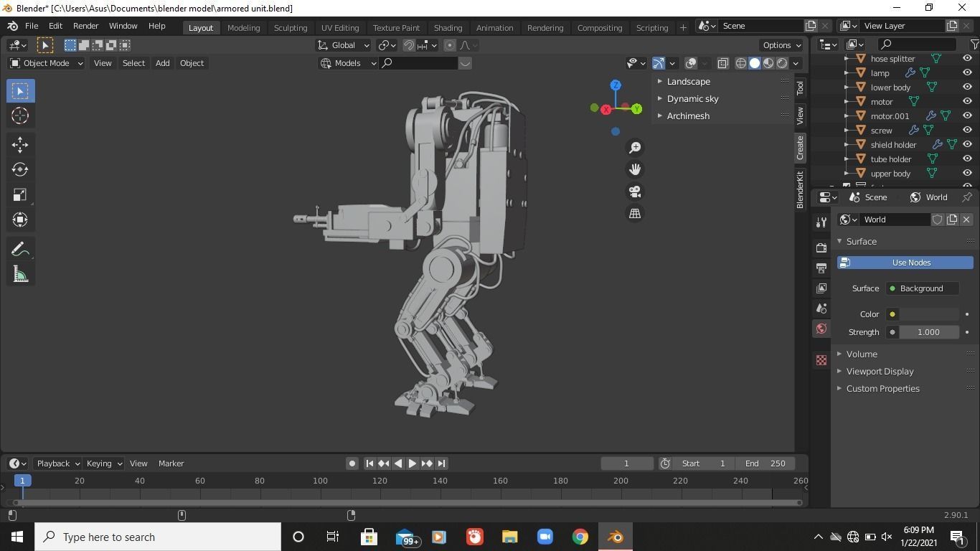Open the BlenderKit sidebar tab

(x=800, y=190)
